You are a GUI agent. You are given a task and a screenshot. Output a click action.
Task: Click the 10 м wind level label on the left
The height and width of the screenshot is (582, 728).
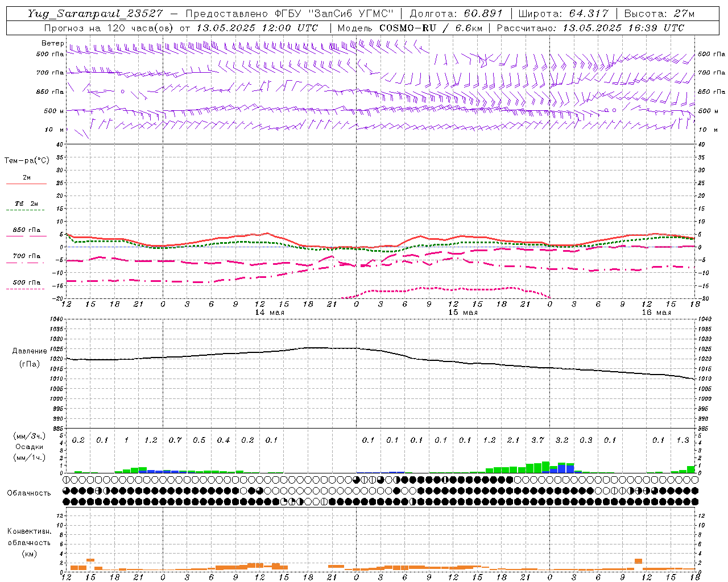click(55, 130)
